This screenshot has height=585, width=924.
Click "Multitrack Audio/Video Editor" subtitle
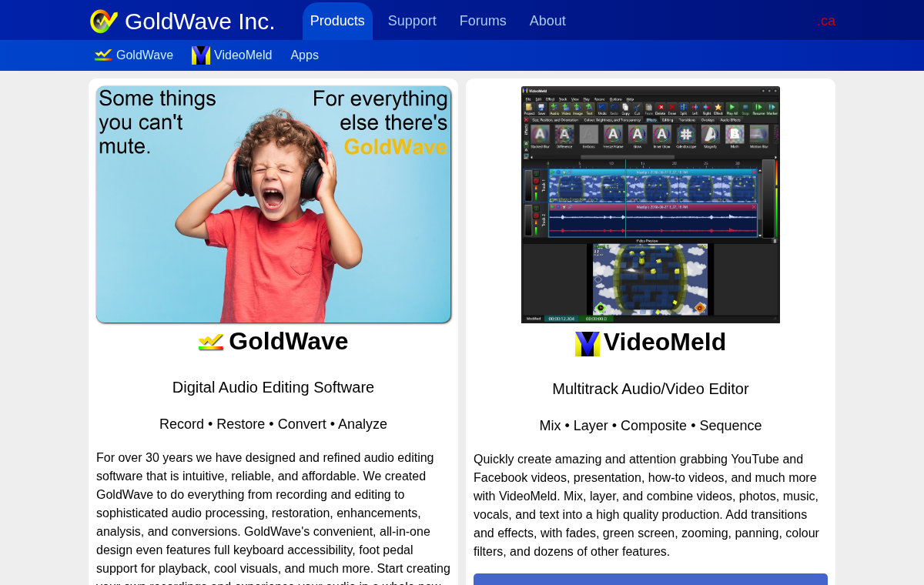[x=651, y=389]
